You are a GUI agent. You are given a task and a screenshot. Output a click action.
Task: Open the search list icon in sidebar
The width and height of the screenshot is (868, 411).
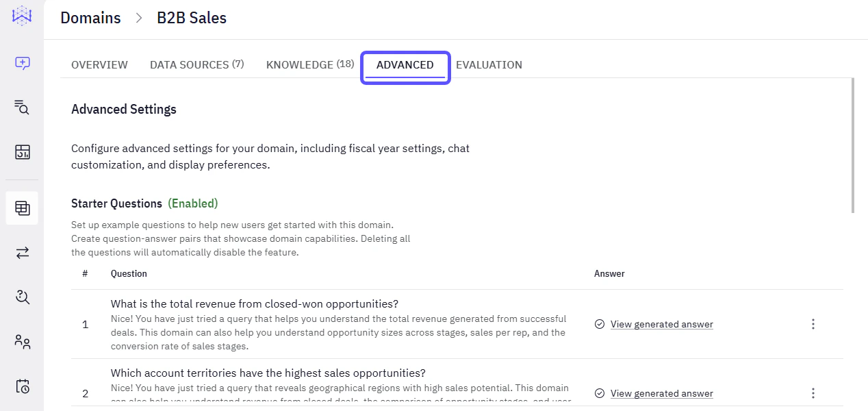[22, 107]
